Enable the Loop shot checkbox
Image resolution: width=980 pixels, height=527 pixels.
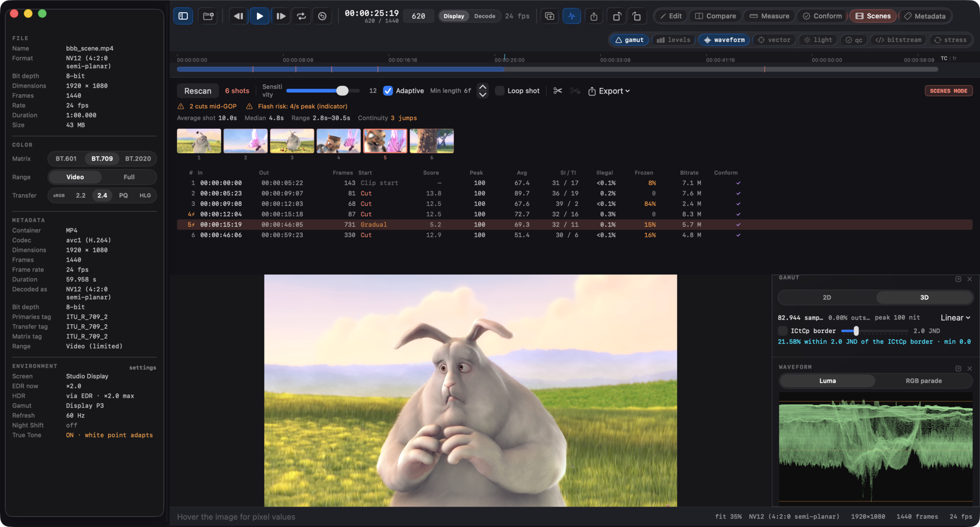pos(500,91)
